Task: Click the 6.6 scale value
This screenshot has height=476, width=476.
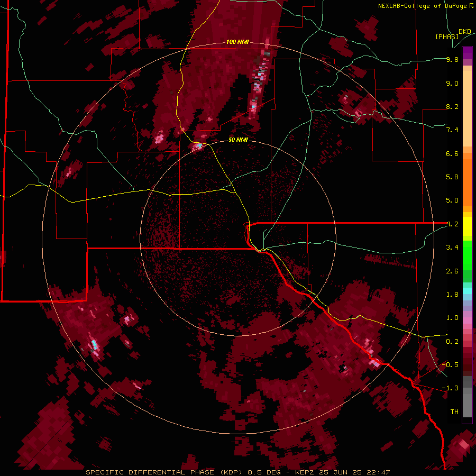Action: (x=452, y=153)
